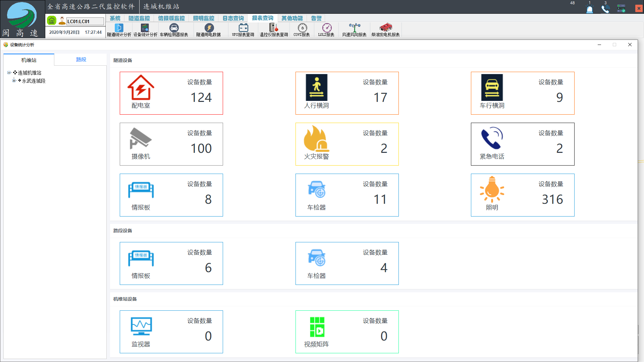Expand the 永武连城段 tree node
644x362 pixels.
(x=14, y=81)
